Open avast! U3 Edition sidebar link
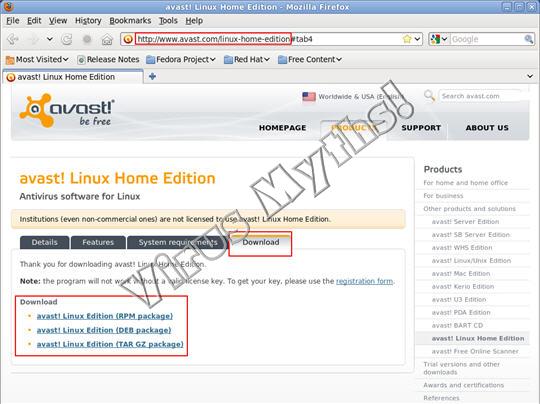540x404 pixels. (459, 300)
